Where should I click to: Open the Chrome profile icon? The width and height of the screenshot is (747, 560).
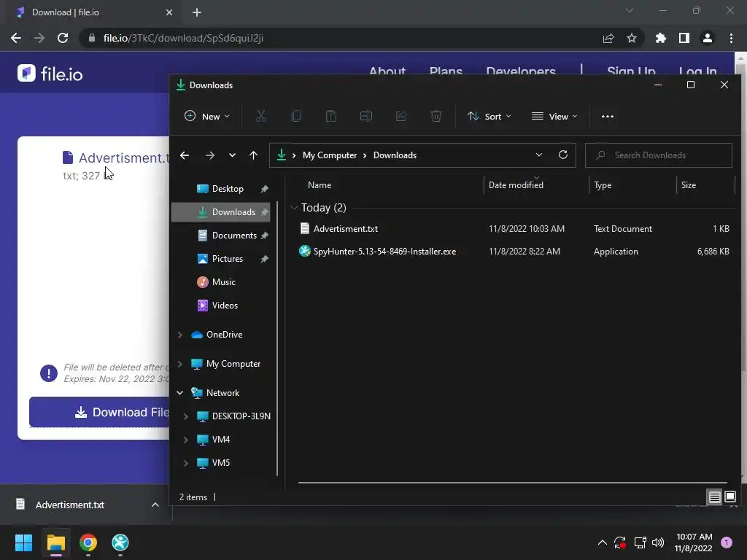click(x=708, y=38)
